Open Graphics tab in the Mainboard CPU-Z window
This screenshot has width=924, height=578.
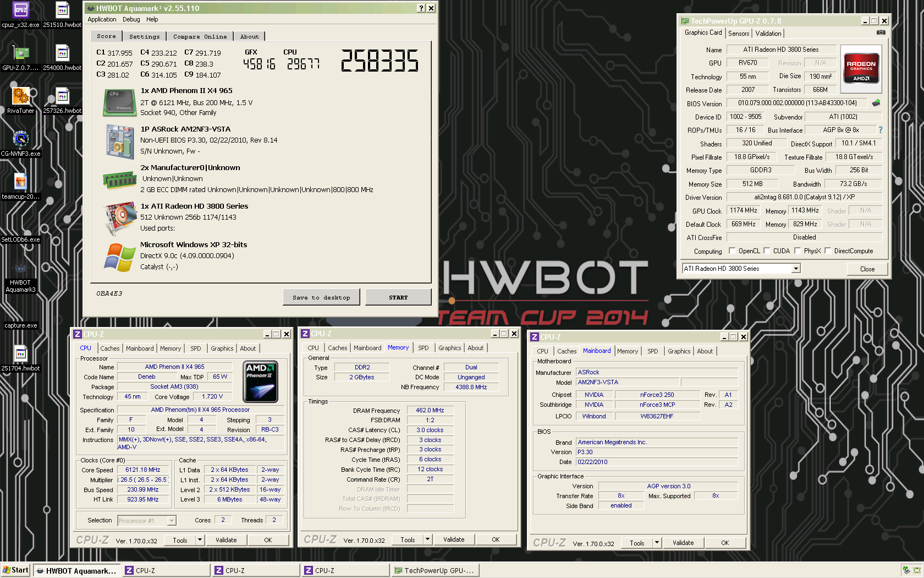point(679,351)
